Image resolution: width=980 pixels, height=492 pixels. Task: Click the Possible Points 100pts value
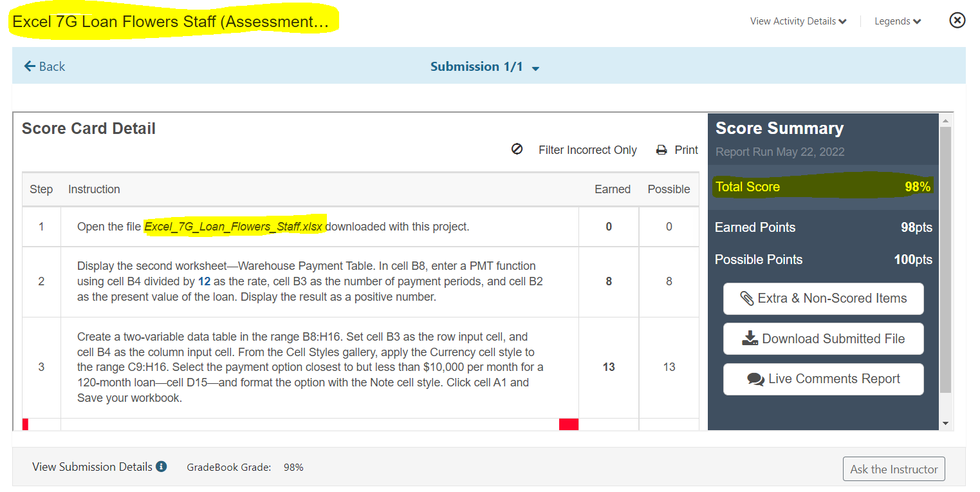click(x=913, y=260)
